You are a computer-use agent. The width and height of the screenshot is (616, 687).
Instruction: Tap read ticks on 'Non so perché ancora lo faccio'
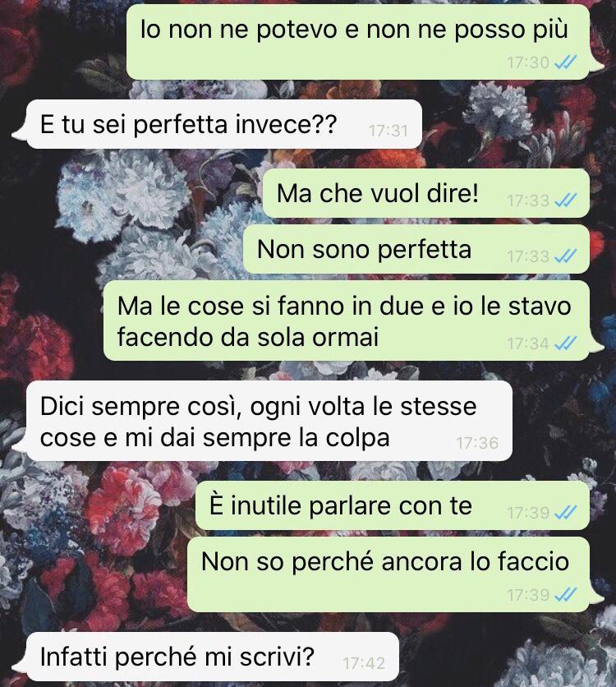click(x=565, y=595)
